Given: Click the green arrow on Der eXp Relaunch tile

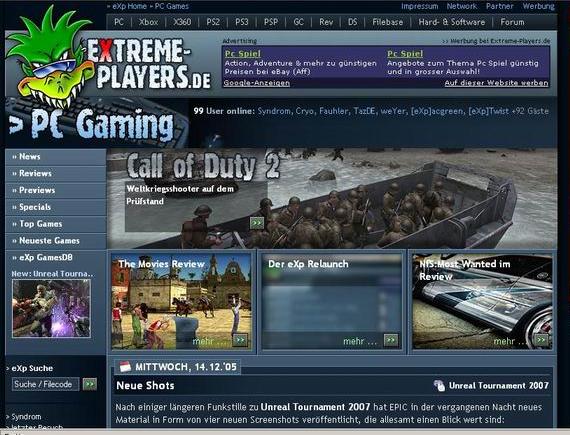Looking at the screenshot, I should [391, 340].
